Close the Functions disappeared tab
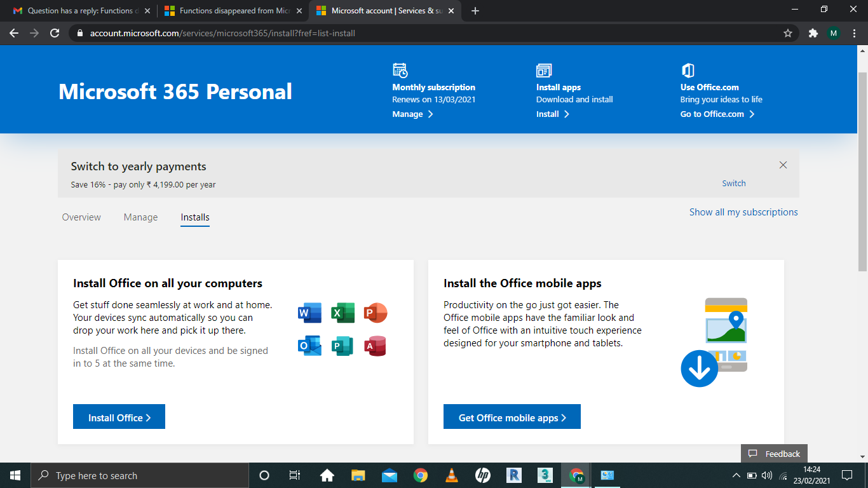 tap(299, 11)
